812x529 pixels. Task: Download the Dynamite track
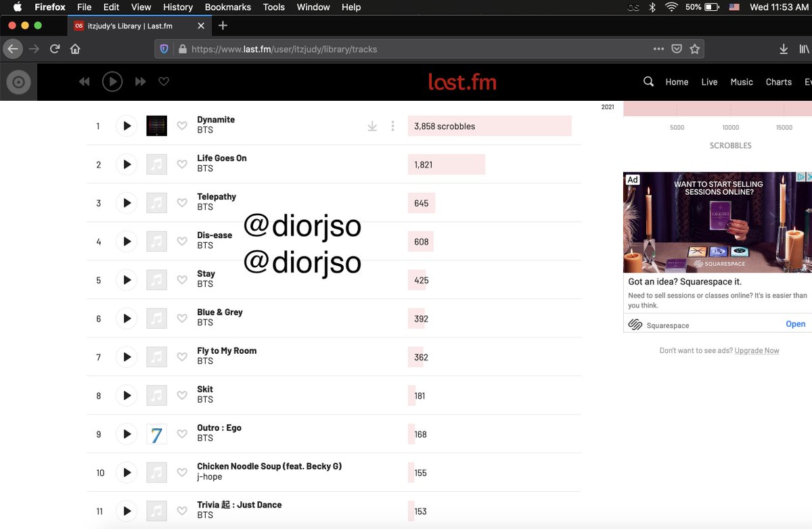point(372,126)
